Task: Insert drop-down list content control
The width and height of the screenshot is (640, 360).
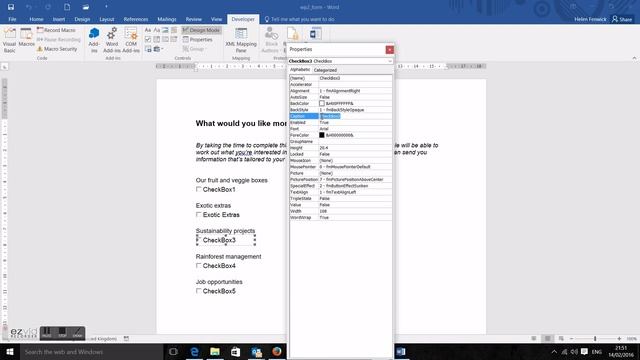Action: coord(165,40)
